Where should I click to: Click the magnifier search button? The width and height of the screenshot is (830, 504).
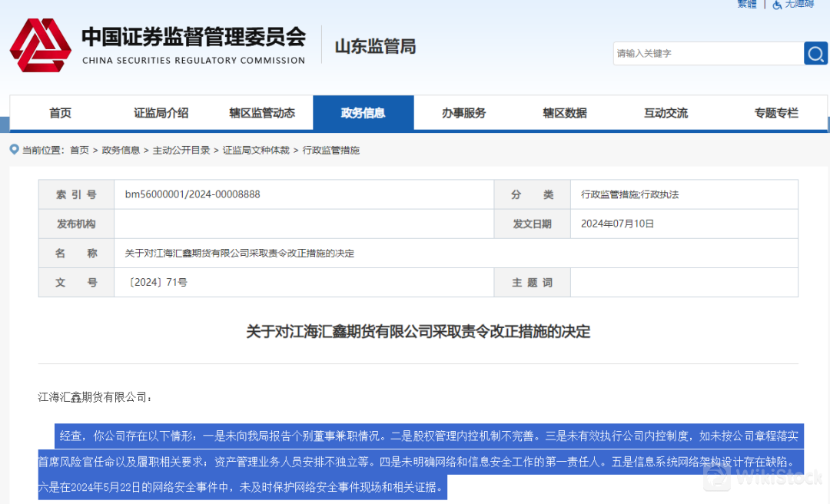click(x=815, y=53)
